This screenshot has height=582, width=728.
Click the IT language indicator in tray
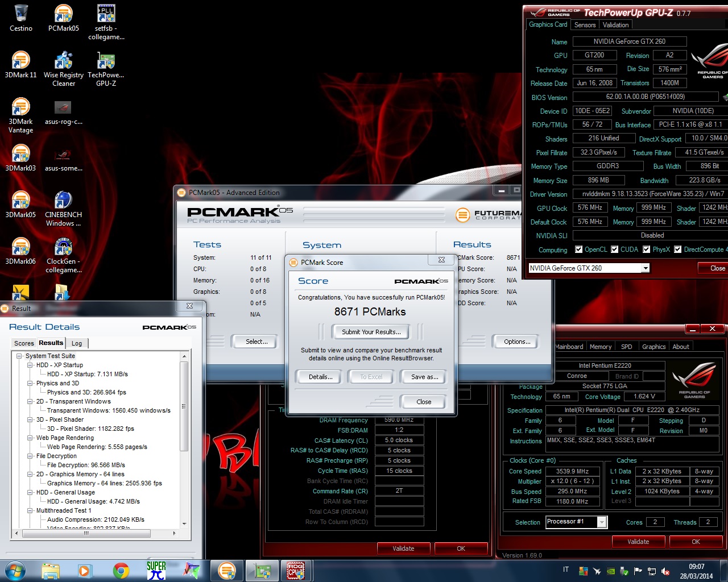click(566, 570)
